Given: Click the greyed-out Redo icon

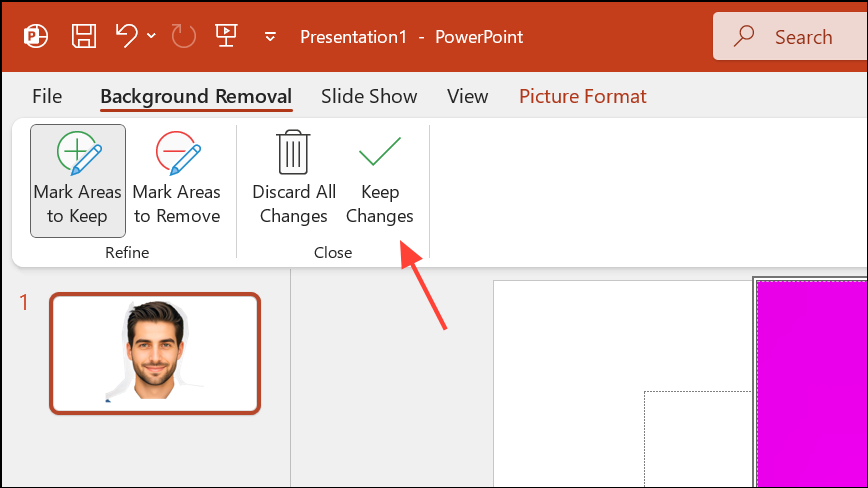Looking at the screenshot, I should (x=184, y=37).
